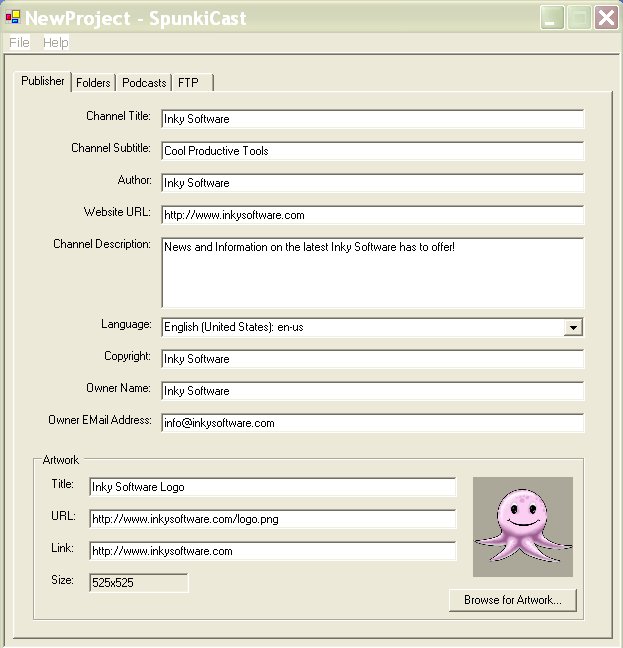This screenshot has height=648, width=623.
Task: Switch to the Folders tab
Action: [x=93, y=83]
